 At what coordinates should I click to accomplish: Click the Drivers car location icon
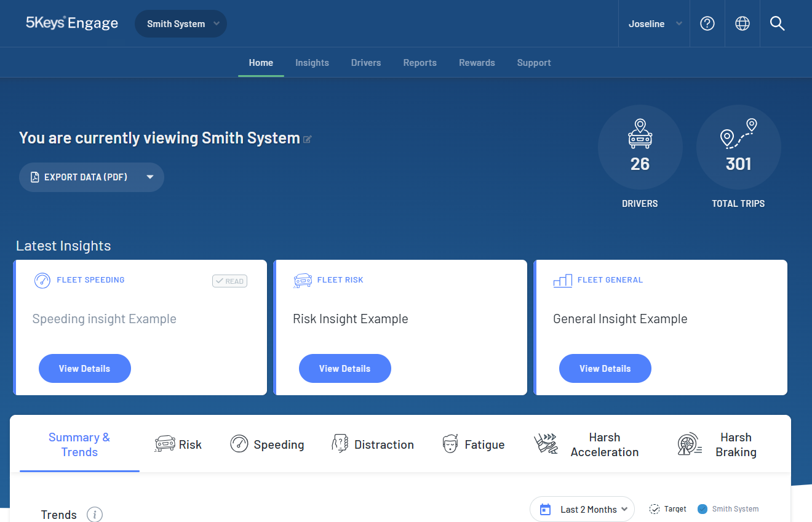[640, 134]
